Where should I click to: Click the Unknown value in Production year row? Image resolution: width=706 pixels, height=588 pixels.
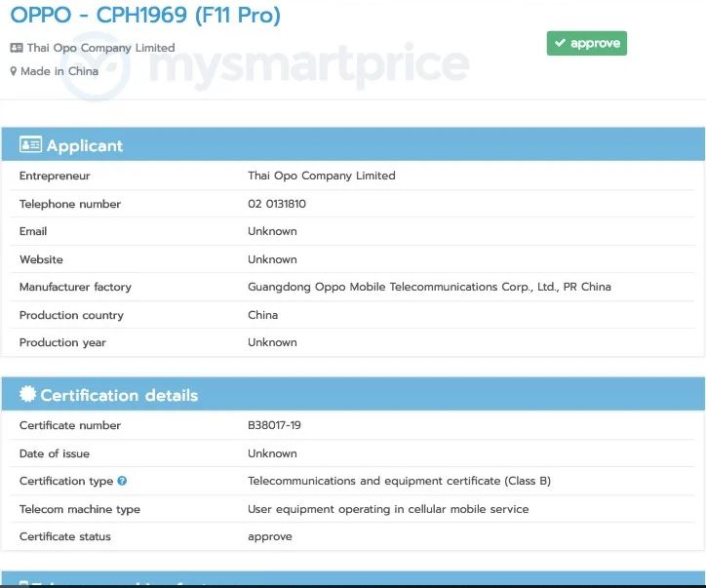[272, 342]
